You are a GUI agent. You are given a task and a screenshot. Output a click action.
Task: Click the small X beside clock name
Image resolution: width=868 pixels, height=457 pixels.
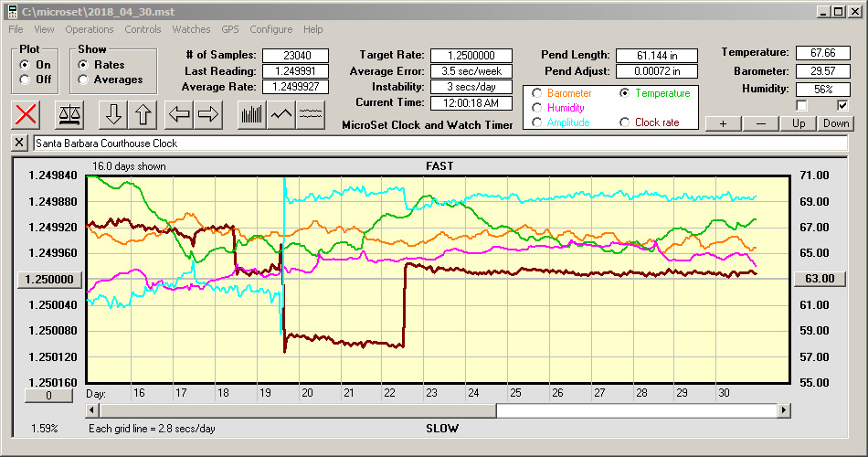click(x=19, y=143)
